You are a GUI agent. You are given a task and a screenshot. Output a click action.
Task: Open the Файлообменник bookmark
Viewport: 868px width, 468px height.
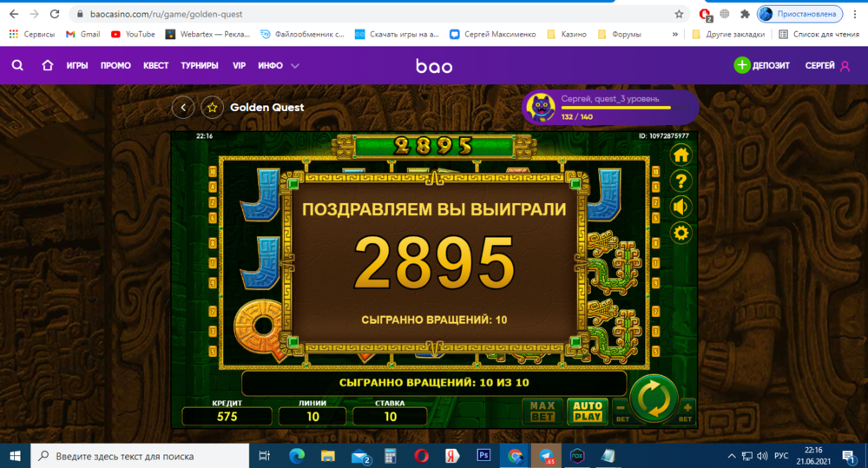point(302,35)
